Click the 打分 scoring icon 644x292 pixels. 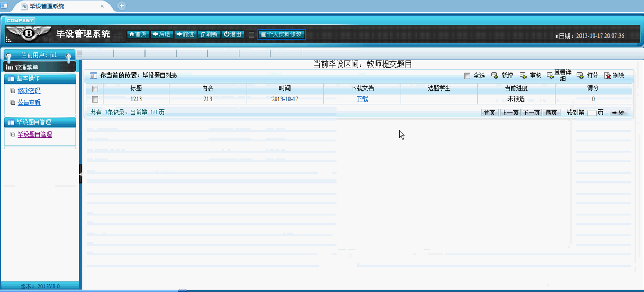(x=580, y=76)
